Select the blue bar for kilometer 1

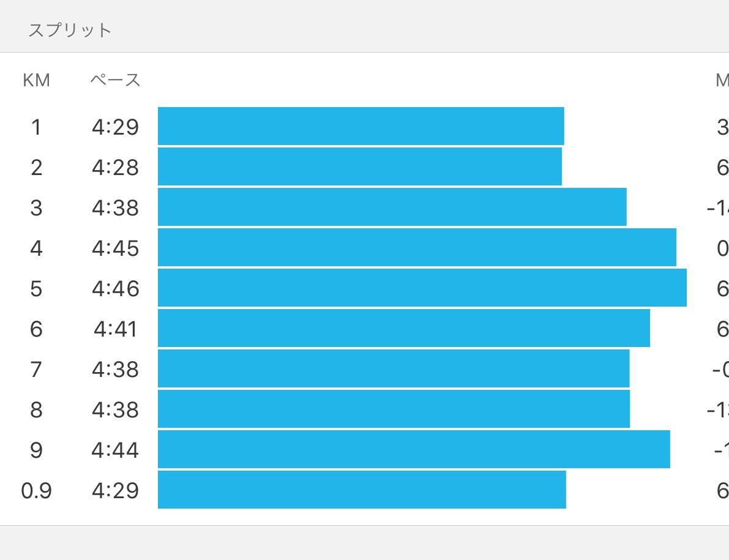coord(361,126)
